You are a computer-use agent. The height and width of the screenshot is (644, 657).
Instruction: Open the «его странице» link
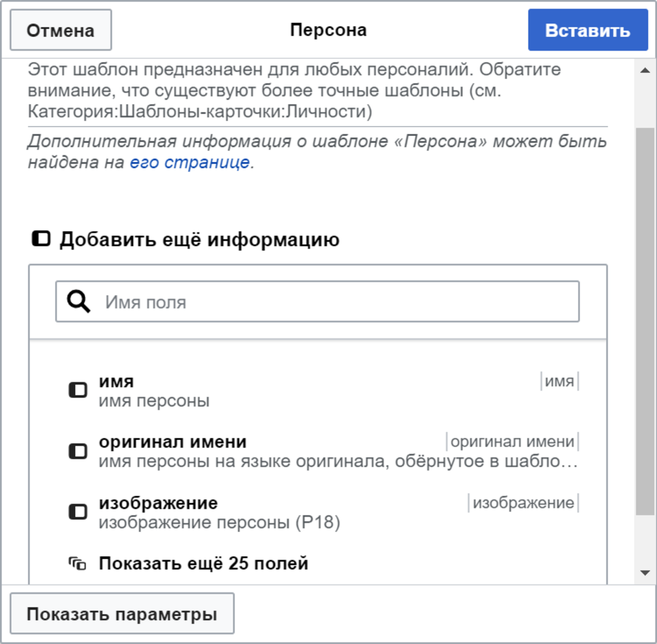click(x=189, y=162)
